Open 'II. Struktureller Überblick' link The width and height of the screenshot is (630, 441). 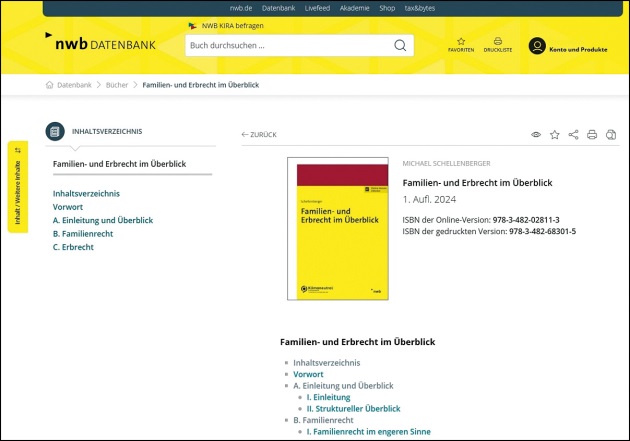pyautogui.click(x=353, y=408)
